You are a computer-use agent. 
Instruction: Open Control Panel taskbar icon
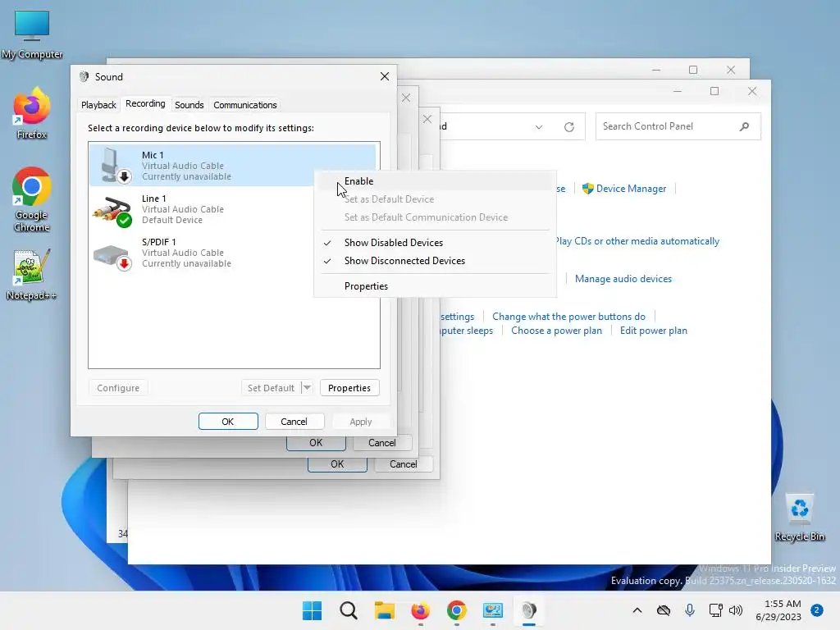[492, 610]
